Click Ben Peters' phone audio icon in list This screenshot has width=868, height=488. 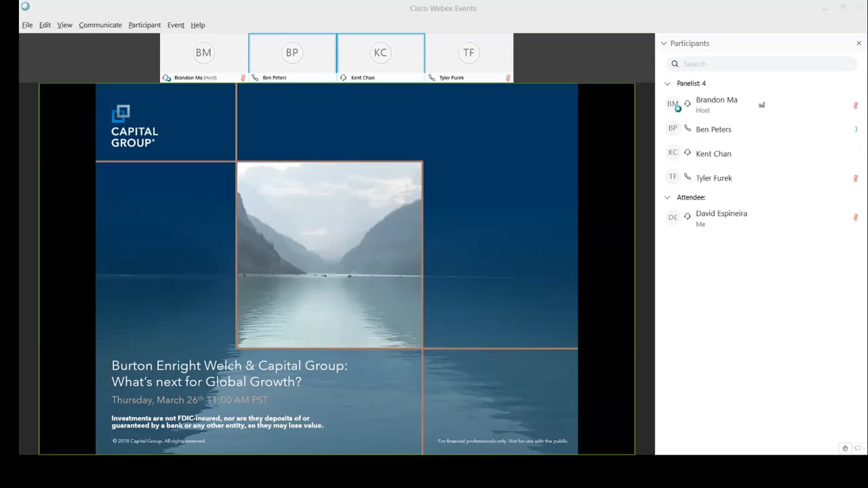[688, 128]
